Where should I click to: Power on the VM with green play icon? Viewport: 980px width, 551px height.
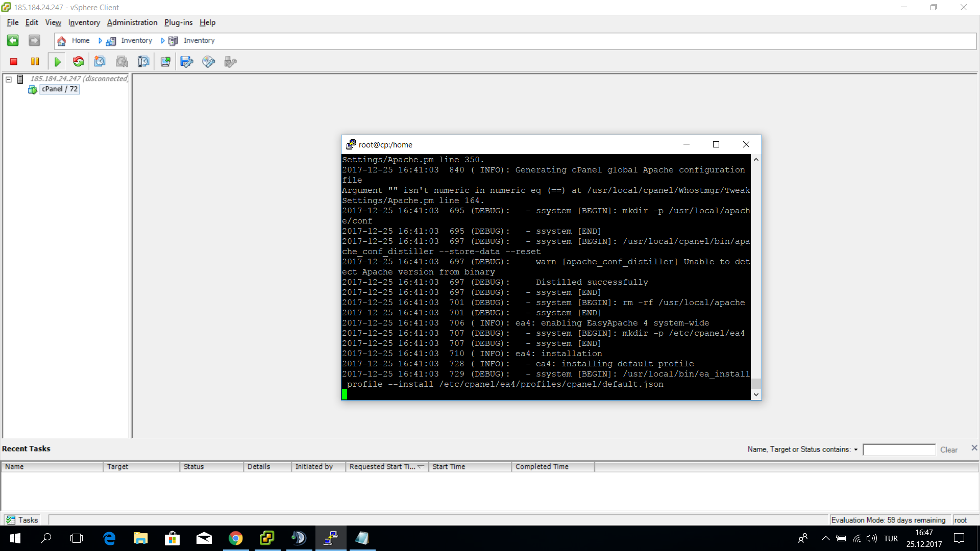coord(57,62)
